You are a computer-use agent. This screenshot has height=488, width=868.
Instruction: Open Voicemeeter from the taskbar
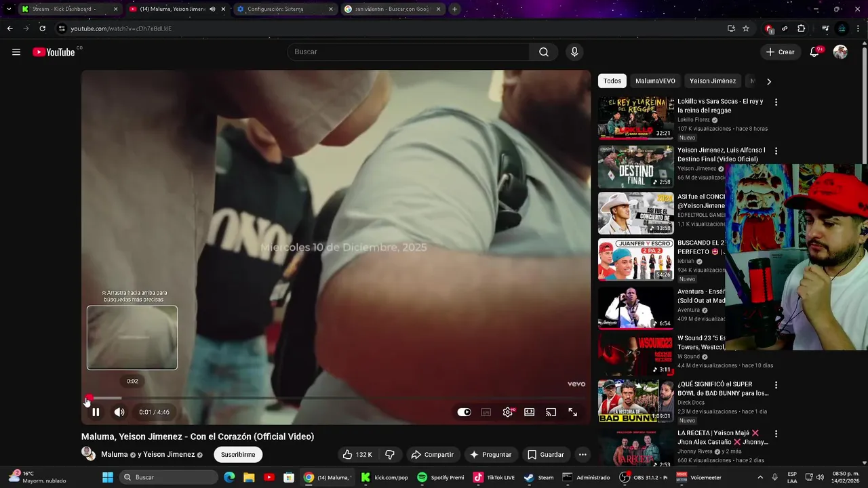(698, 477)
